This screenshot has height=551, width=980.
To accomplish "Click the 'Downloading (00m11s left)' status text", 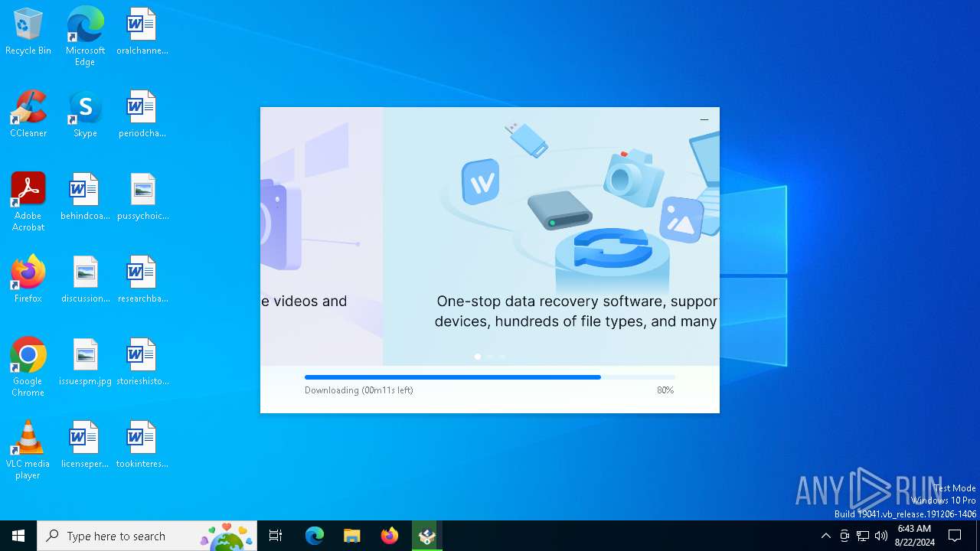I will coord(359,390).
